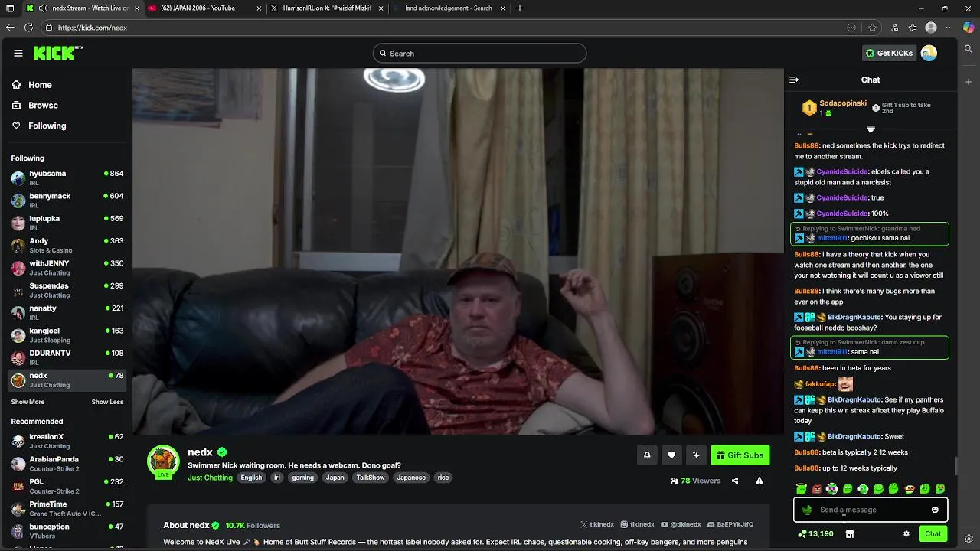The image size is (980, 551).
Task: Click the browser refresh button
Action: [28, 28]
